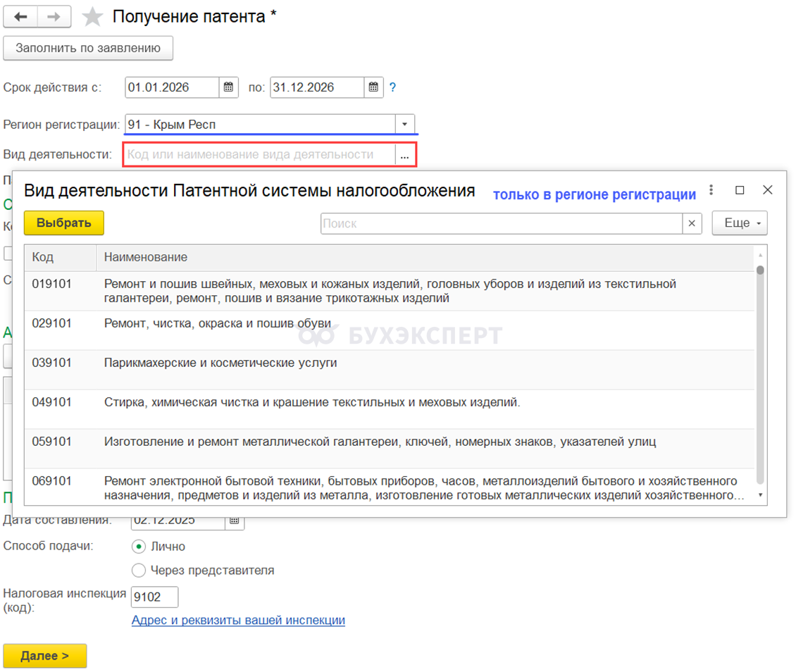Image resolution: width=796 pixels, height=672 pixels.
Task: Add form to favorites with star icon
Action: coord(92,18)
